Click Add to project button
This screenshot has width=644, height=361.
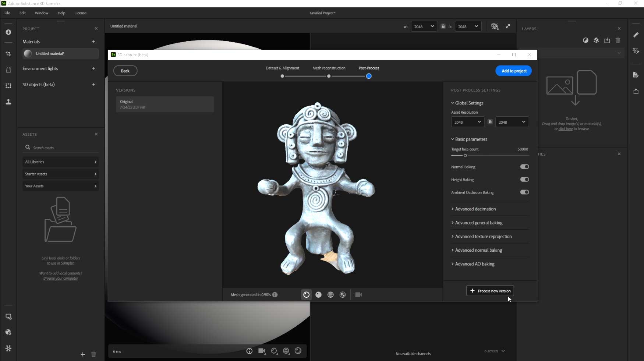(x=514, y=71)
